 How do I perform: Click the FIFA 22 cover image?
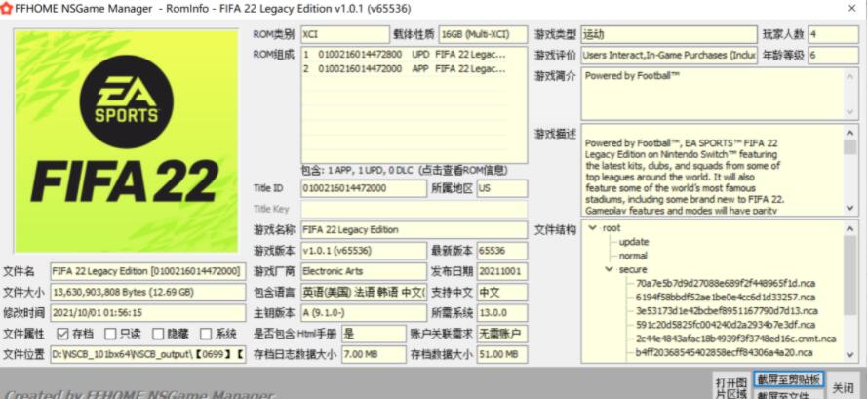click(126, 141)
